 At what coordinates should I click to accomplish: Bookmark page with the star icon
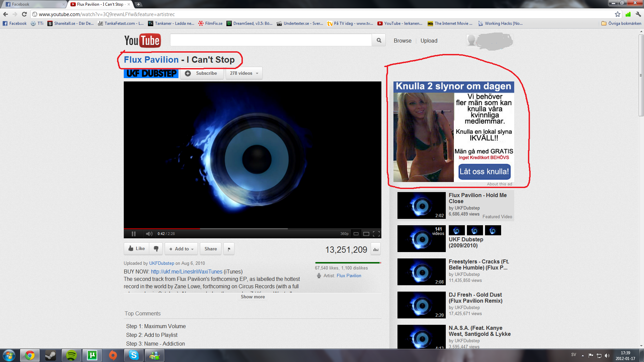pos(618,14)
